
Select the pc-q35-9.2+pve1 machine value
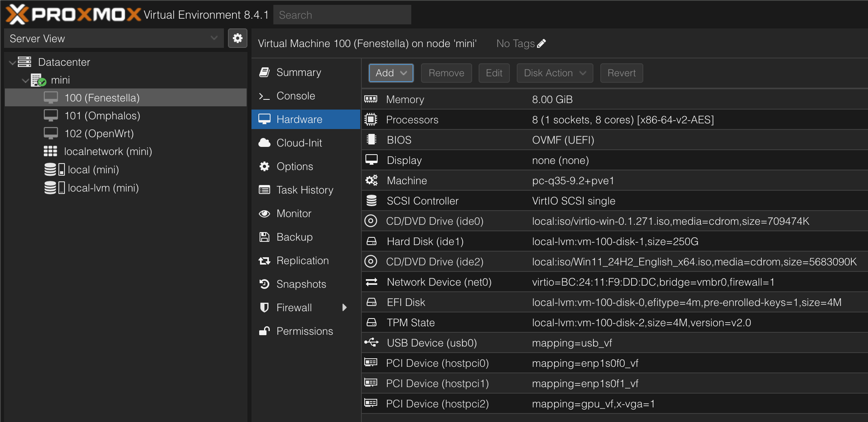point(573,181)
